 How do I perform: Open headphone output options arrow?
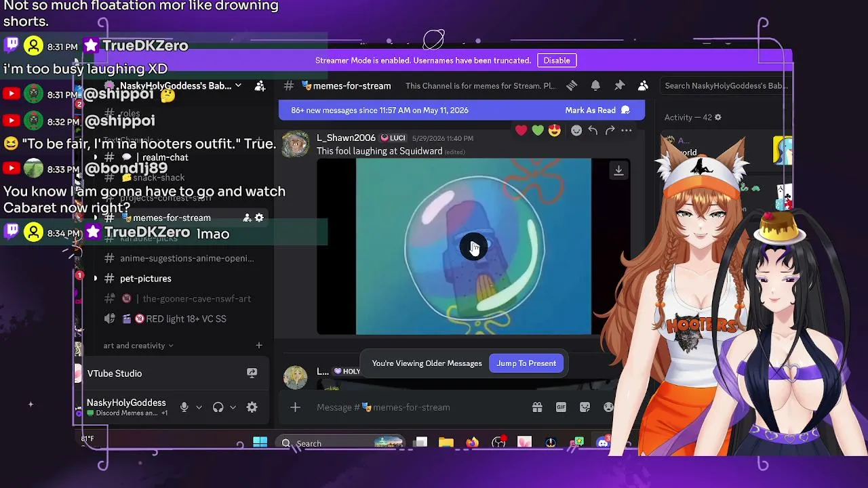point(233,407)
